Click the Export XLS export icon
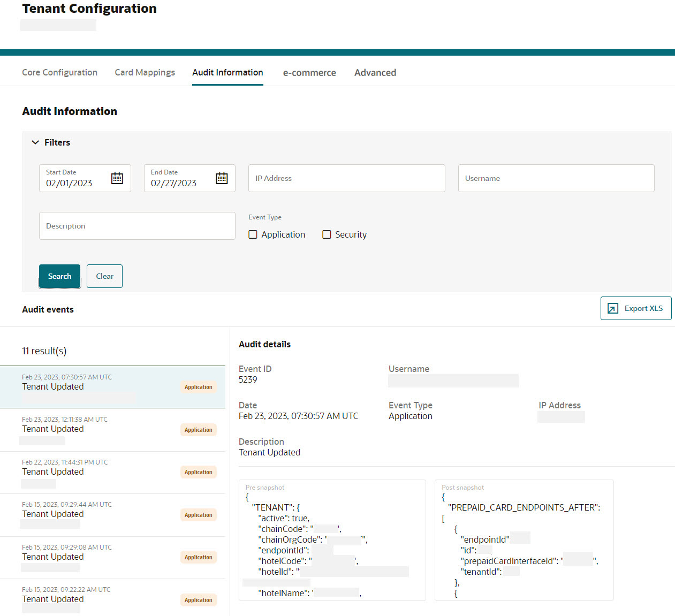This screenshot has width=675, height=616. [x=612, y=308]
